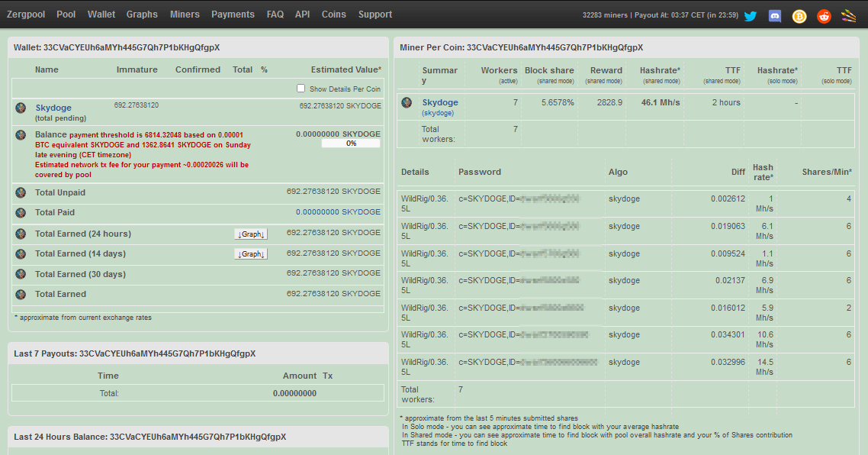This screenshot has width=868, height=455.
Task: Click the coin icon in Balance row
Action: pyautogui.click(x=21, y=134)
